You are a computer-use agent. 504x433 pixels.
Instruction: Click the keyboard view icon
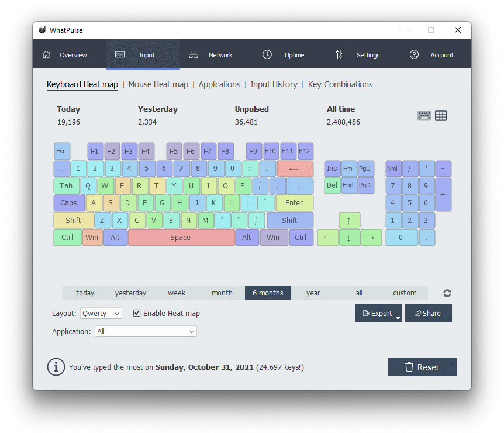pyautogui.click(x=424, y=115)
